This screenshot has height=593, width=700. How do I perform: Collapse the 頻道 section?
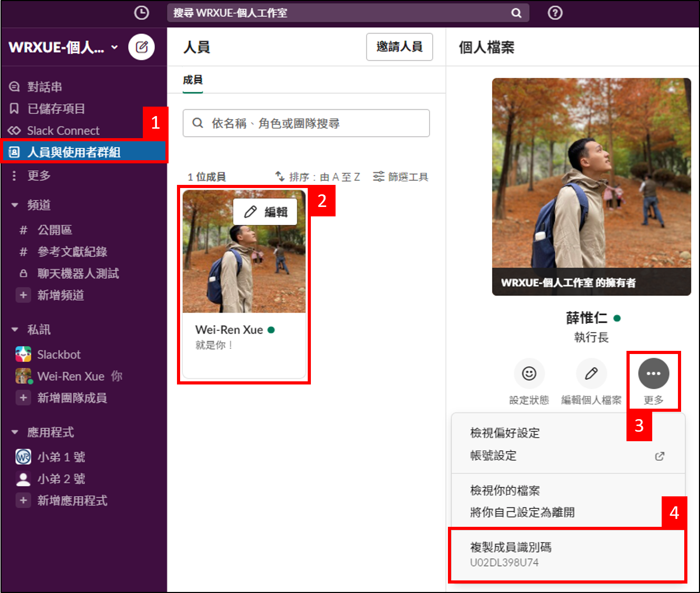pos(15,205)
